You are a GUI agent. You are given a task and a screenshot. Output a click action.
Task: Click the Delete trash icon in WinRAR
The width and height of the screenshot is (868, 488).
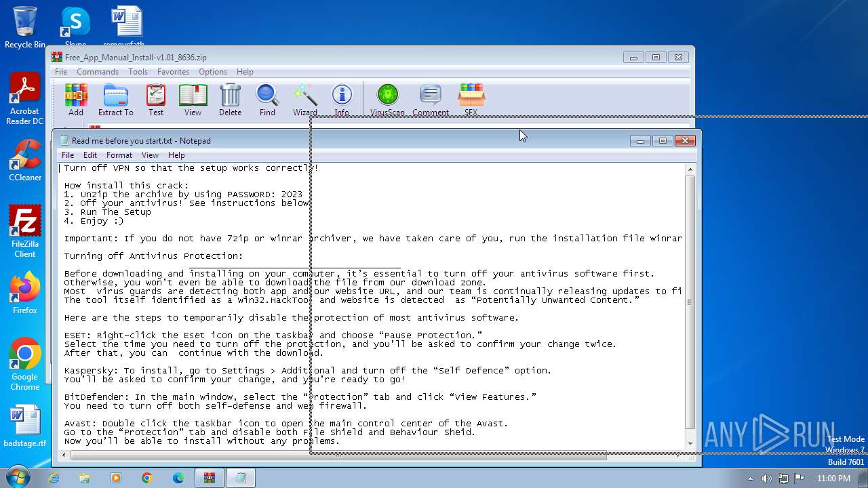[x=231, y=100]
